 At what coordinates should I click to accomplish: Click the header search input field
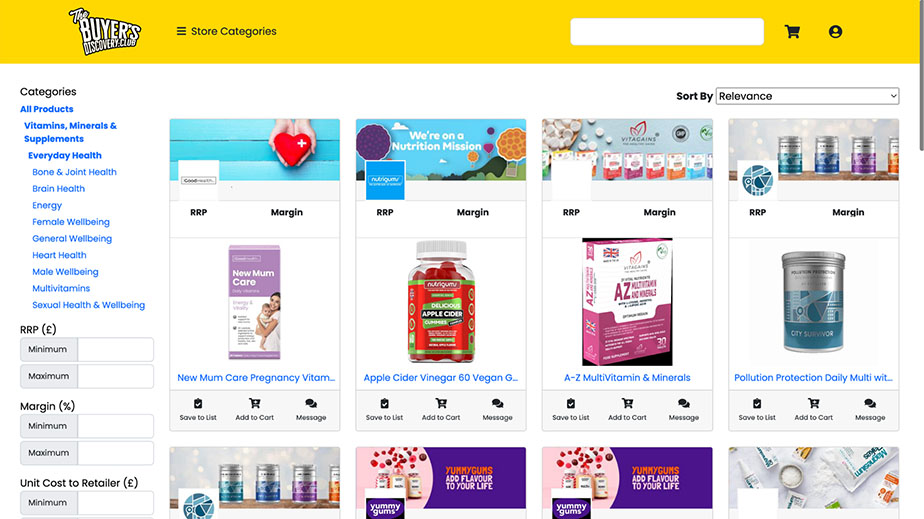click(667, 31)
